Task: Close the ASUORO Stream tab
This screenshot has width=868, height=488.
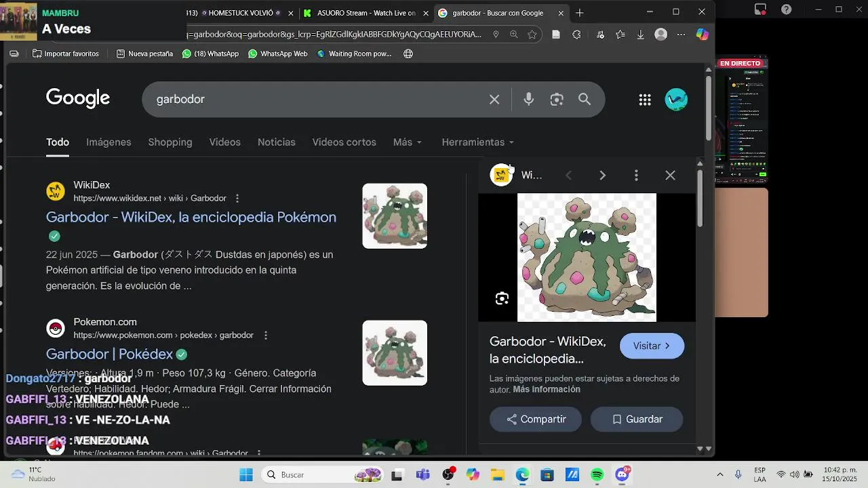Action: pyautogui.click(x=426, y=13)
